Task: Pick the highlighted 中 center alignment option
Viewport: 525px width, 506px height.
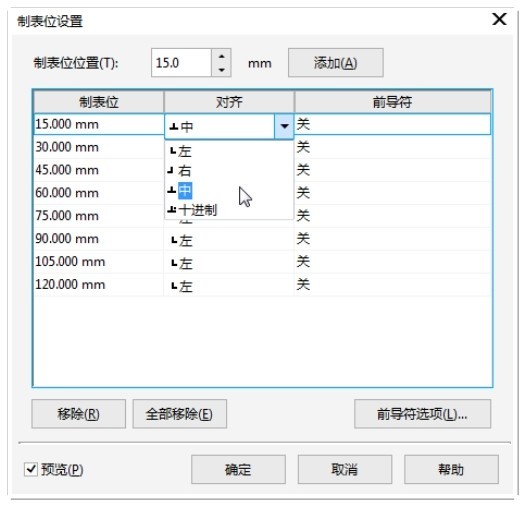Action: (x=180, y=191)
